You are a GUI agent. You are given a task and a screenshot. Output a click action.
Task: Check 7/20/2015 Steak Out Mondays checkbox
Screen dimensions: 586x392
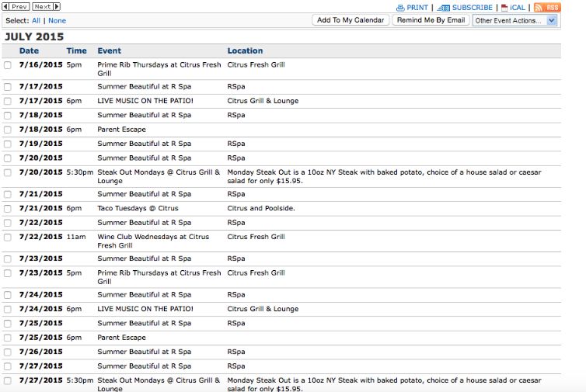[x=8, y=173]
